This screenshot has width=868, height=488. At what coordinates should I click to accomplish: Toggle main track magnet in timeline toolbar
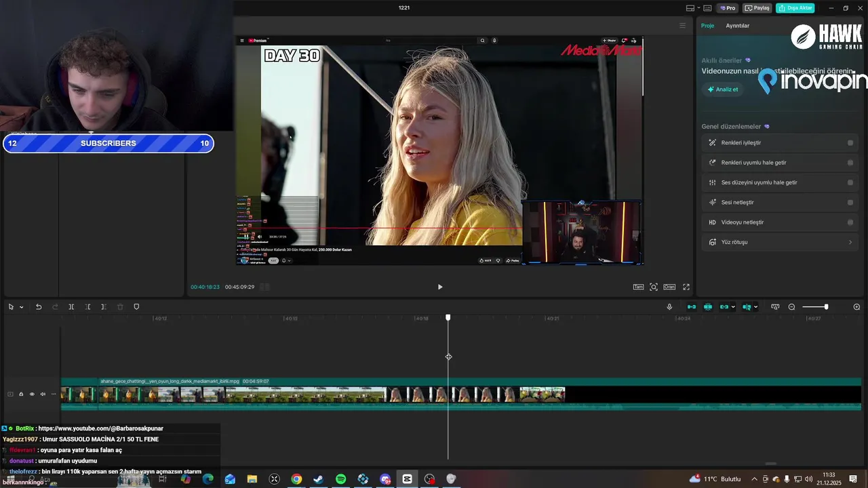pos(692,307)
